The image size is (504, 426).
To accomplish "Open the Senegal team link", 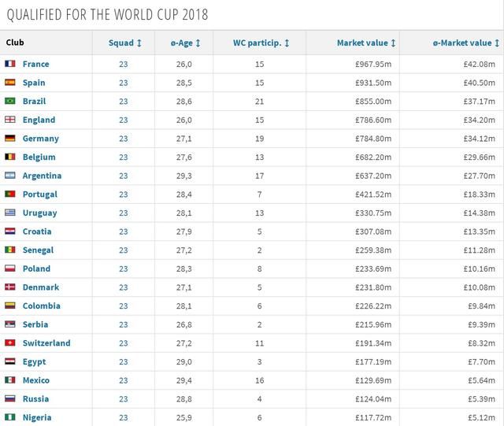I will coord(39,250).
